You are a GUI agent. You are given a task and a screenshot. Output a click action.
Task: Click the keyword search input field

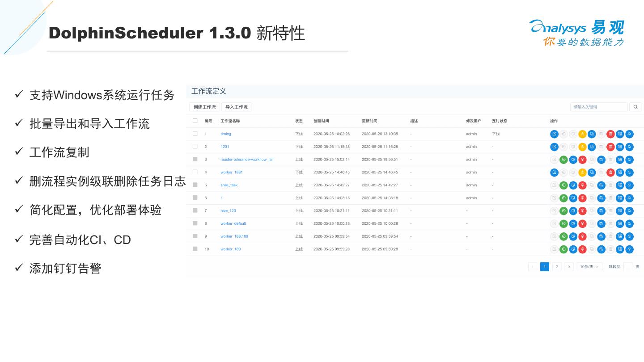coord(599,107)
